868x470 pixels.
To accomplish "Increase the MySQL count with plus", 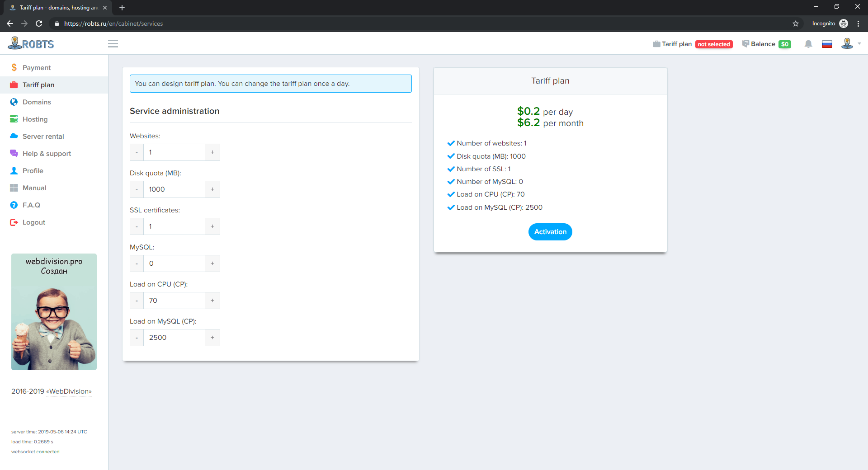I will pyautogui.click(x=212, y=263).
